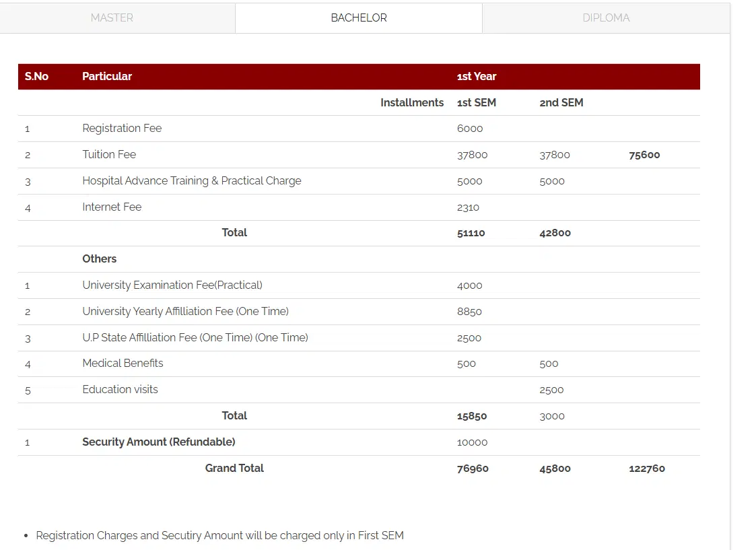Click the Internet Fee amount 2310
The width and height of the screenshot is (756, 550).
click(x=468, y=208)
